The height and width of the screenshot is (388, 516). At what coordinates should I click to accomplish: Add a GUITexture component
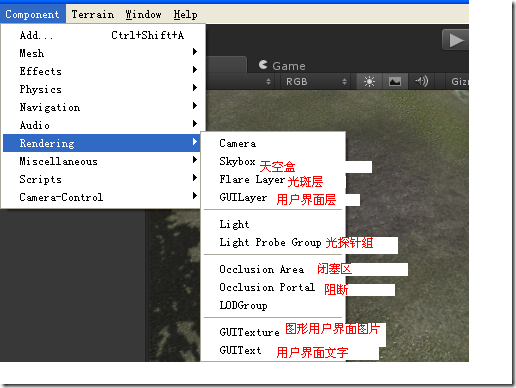[273, 332]
